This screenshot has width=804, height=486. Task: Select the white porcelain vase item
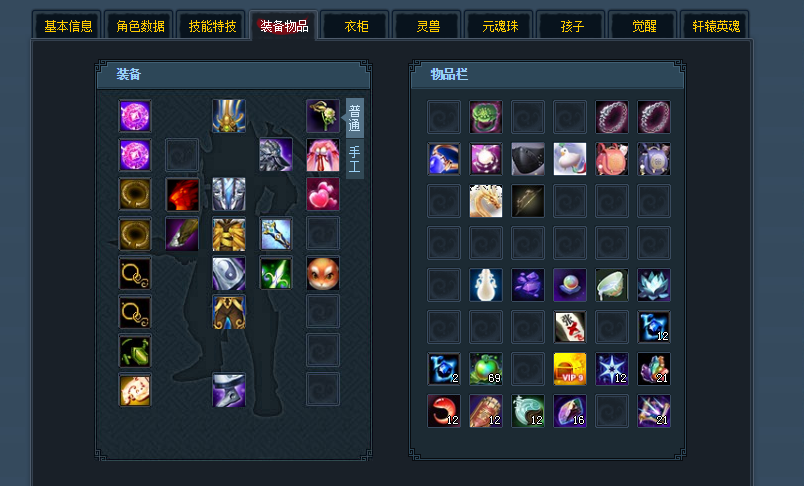pyautogui.click(x=486, y=285)
